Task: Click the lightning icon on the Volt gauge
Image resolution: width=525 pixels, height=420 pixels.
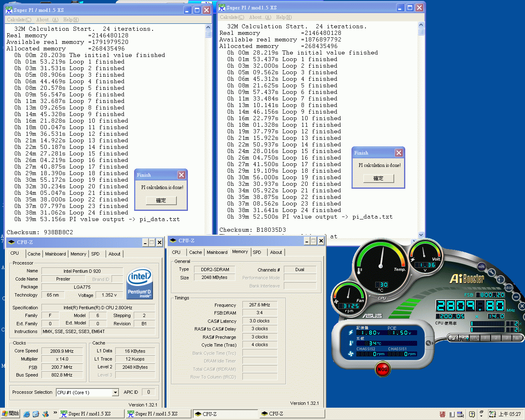Action: point(413,260)
